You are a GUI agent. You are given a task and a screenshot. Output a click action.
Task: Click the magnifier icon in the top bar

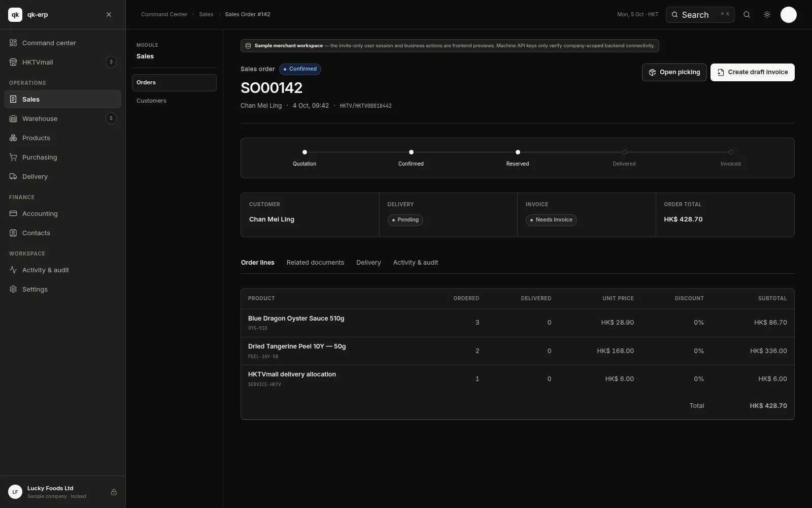[x=747, y=15]
